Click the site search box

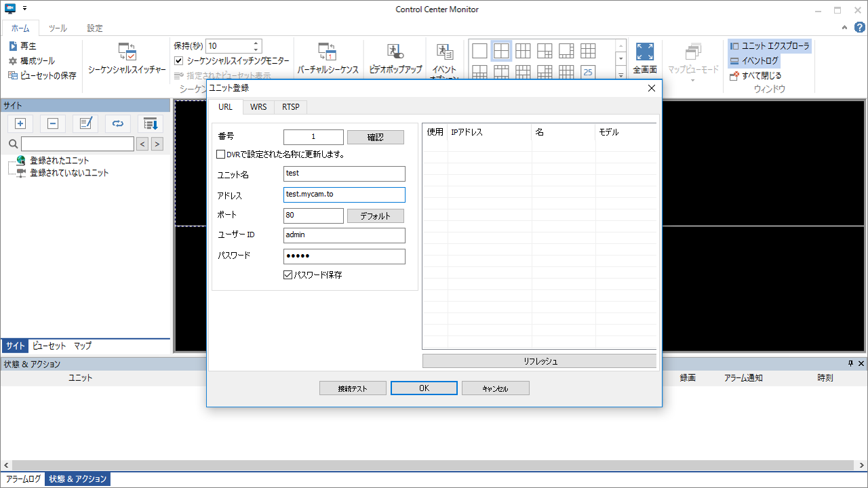pyautogui.click(x=77, y=144)
